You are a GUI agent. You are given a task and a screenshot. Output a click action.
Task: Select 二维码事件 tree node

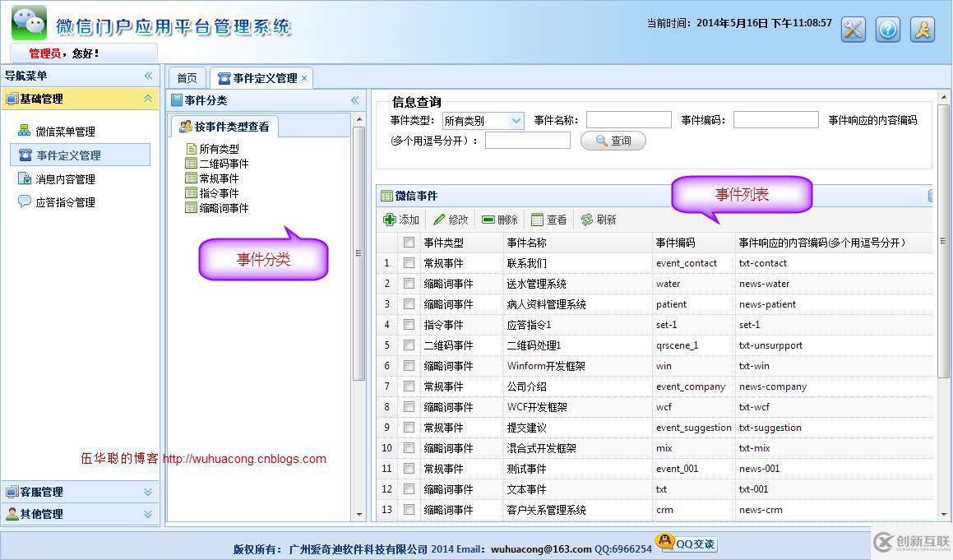217,164
